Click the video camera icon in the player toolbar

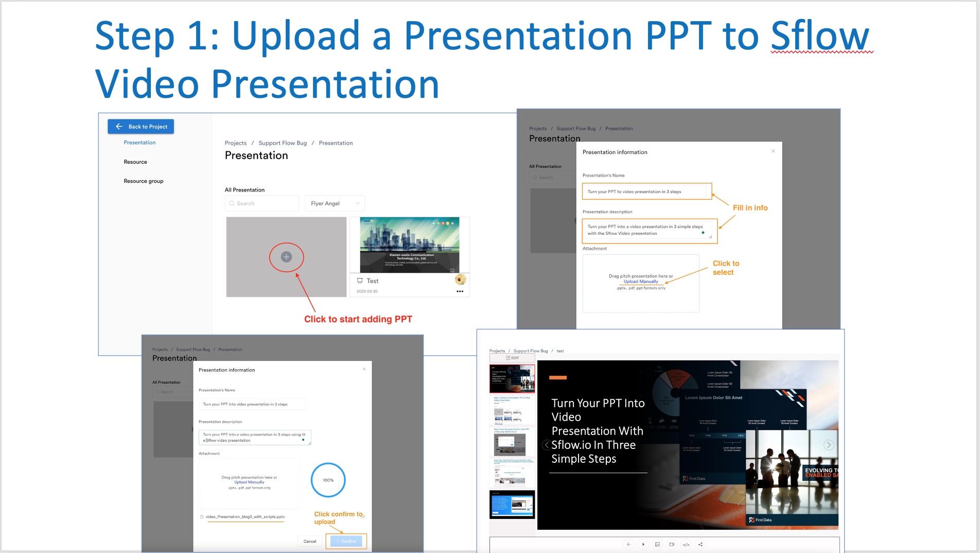671,544
